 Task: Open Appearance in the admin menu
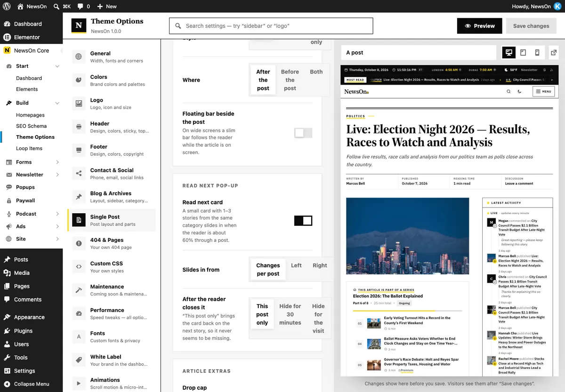pyautogui.click(x=31, y=317)
